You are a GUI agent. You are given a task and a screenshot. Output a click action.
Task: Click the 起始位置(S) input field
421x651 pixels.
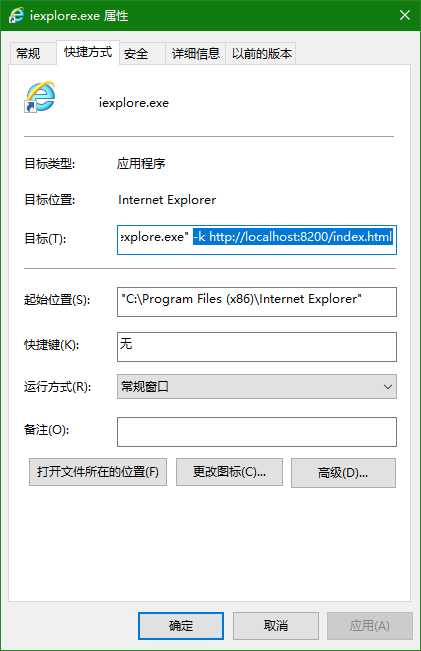tap(257, 302)
